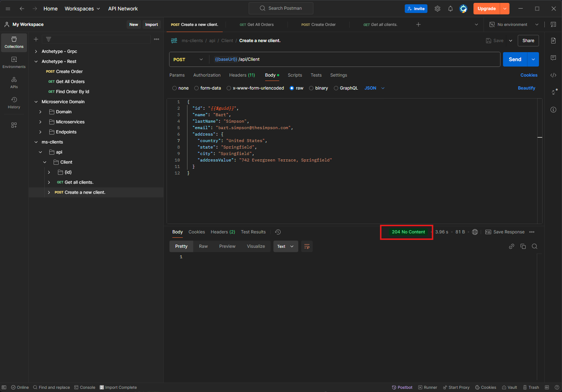Open the Workspaces menu
This screenshot has height=392, width=562.
[82, 9]
